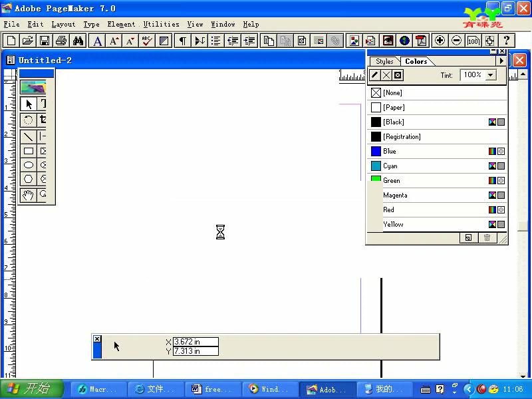Switch to the Macr... taskbar item
The width and height of the screenshot is (532, 399).
(98, 389)
